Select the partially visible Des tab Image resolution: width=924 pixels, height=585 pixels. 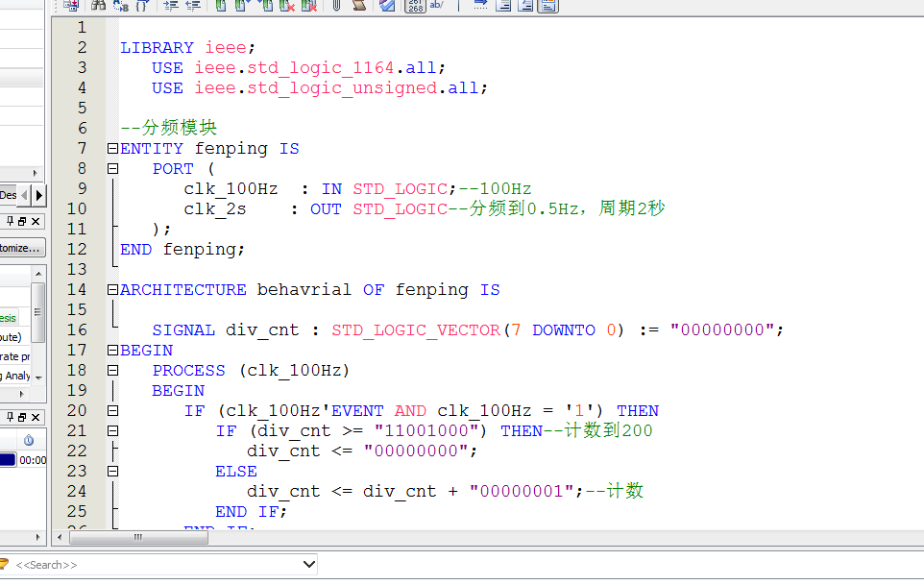coord(9,195)
